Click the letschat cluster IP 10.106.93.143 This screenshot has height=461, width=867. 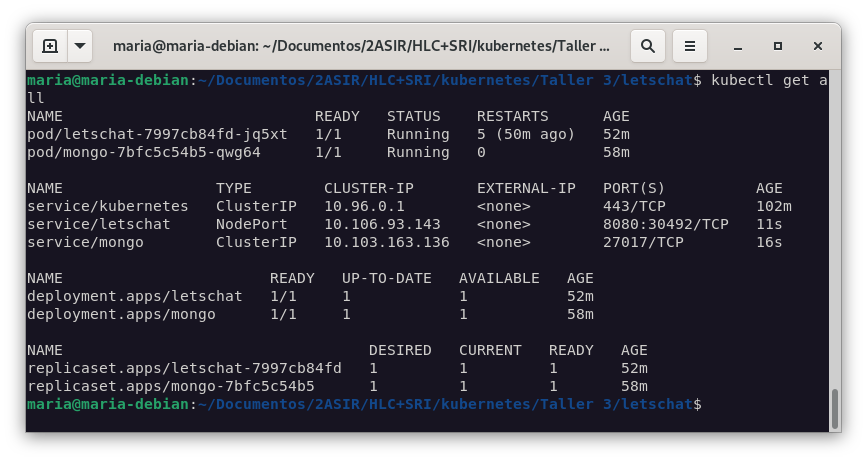click(382, 224)
